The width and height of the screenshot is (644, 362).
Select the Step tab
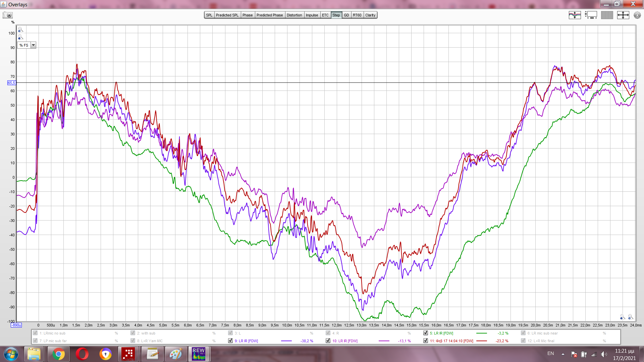pyautogui.click(x=336, y=15)
